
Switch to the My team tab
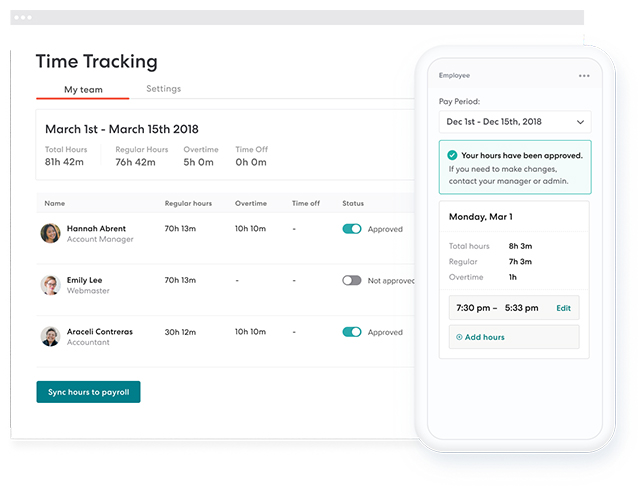[x=82, y=90]
